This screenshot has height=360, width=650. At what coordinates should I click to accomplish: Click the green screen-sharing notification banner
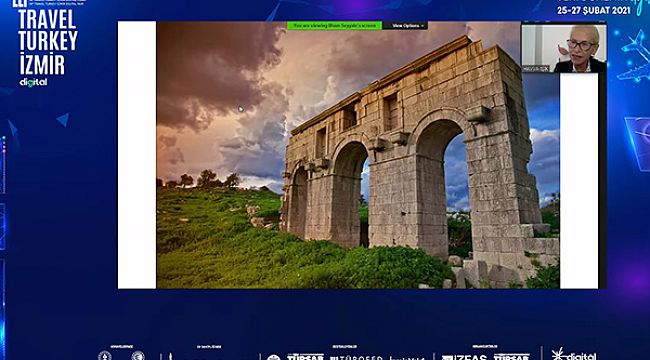[335, 25]
